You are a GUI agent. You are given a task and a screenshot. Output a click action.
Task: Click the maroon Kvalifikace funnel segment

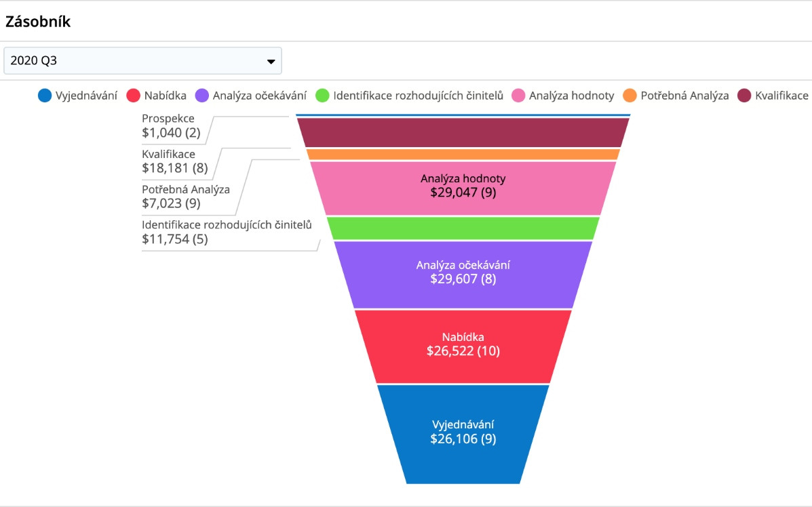point(463,132)
